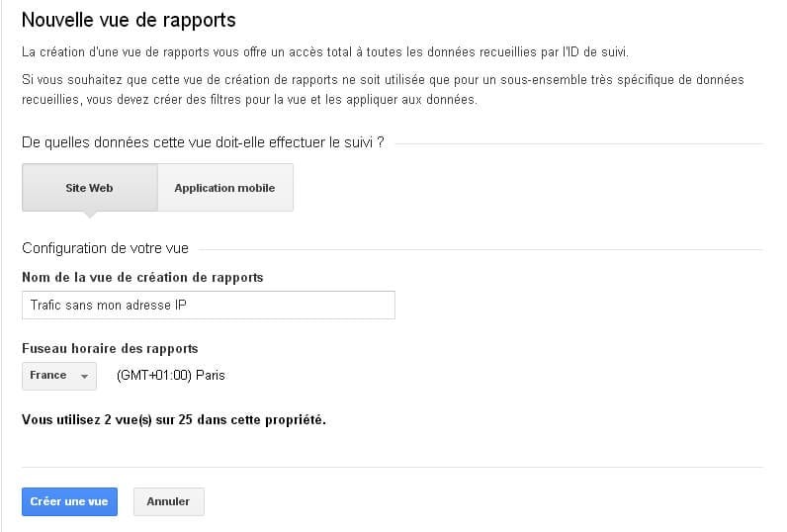
Task: Click the Nom de la vue label
Action: [142, 277]
